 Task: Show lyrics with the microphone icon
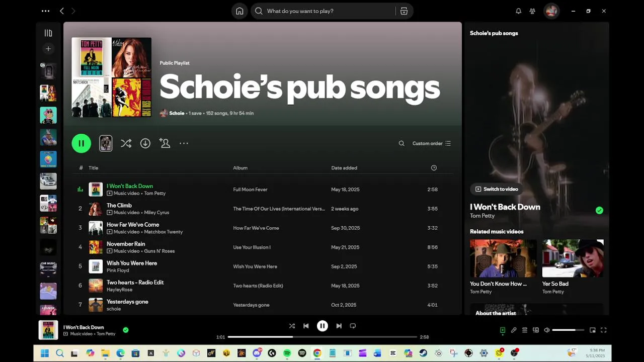(514, 330)
